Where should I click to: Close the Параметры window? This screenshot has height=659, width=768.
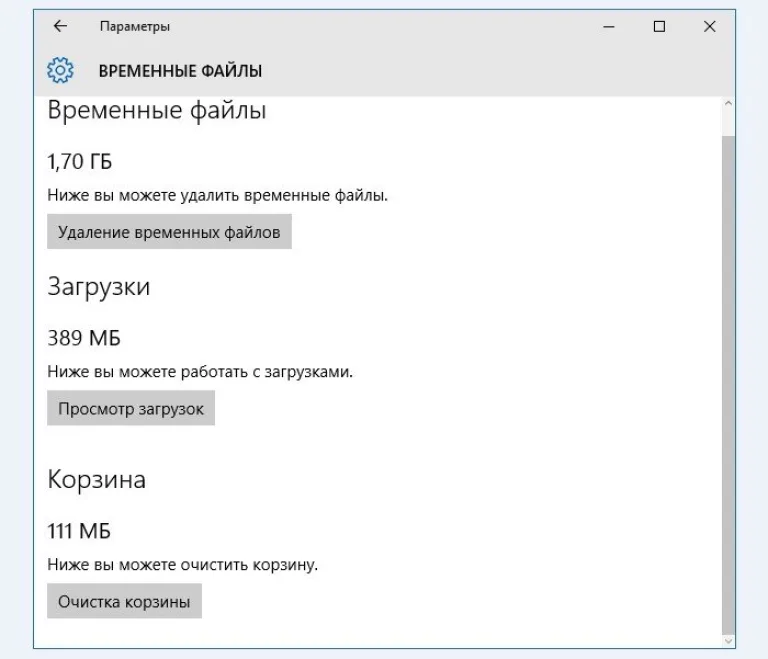710,26
